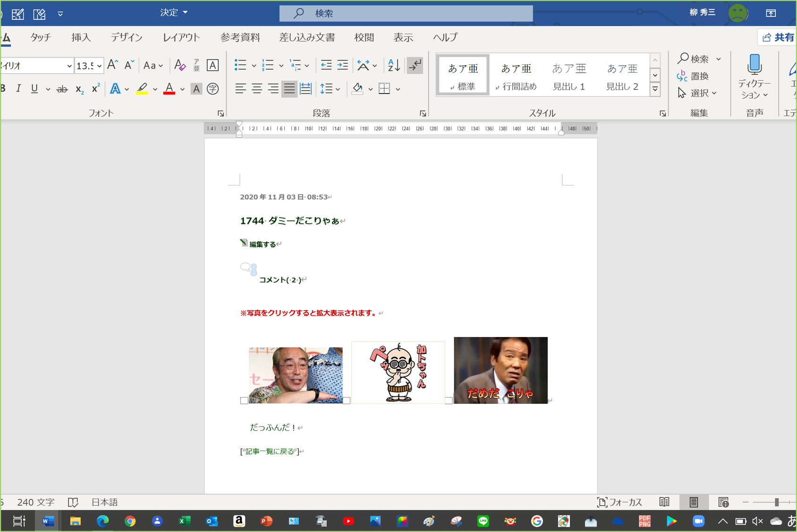Align paragraph to the right
Image resolution: width=797 pixels, height=532 pixels.
coord(273,88)
